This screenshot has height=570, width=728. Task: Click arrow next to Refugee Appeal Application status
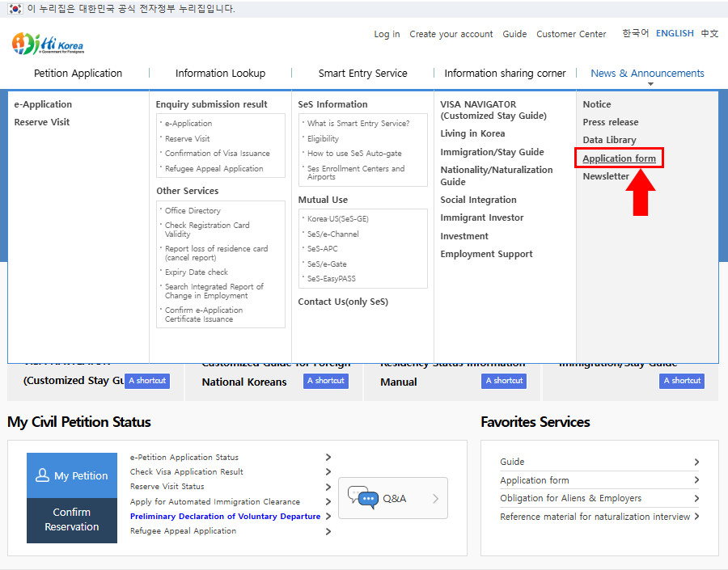[x=328, y=531]
